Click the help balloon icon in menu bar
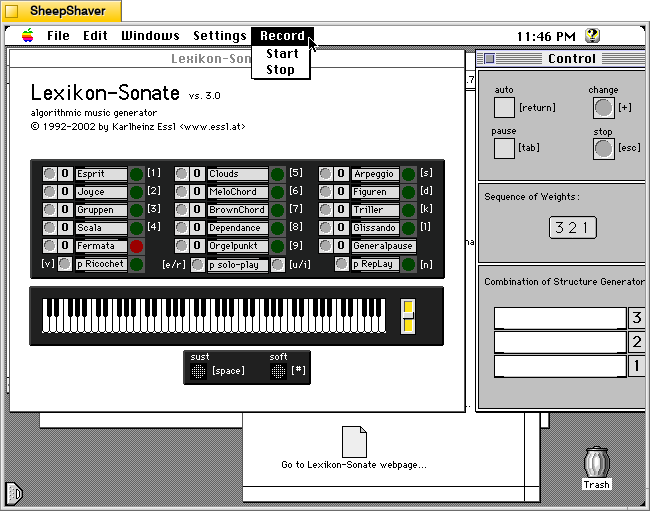The height and width of the screenshot is (511, 650). (x=592, y=36)
